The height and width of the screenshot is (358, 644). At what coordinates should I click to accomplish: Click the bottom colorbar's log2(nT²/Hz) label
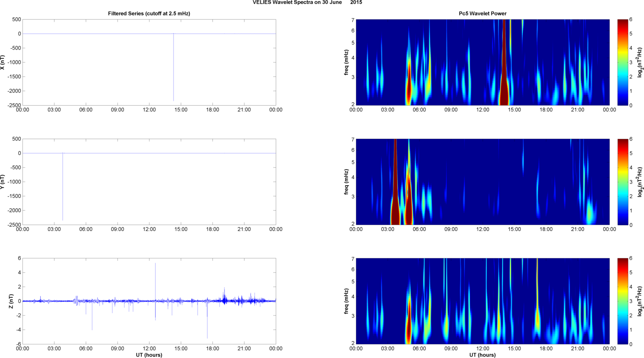tap(640, 301)
